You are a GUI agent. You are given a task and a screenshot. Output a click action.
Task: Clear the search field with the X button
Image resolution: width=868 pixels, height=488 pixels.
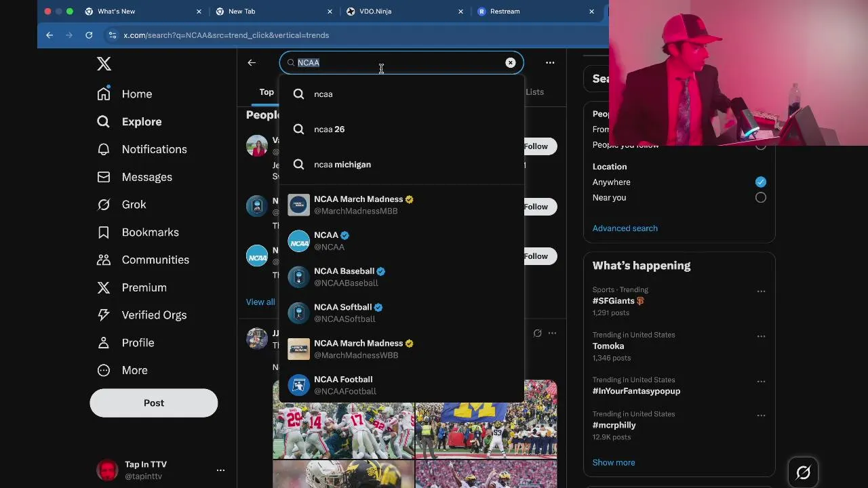click(x=510, y=62)
